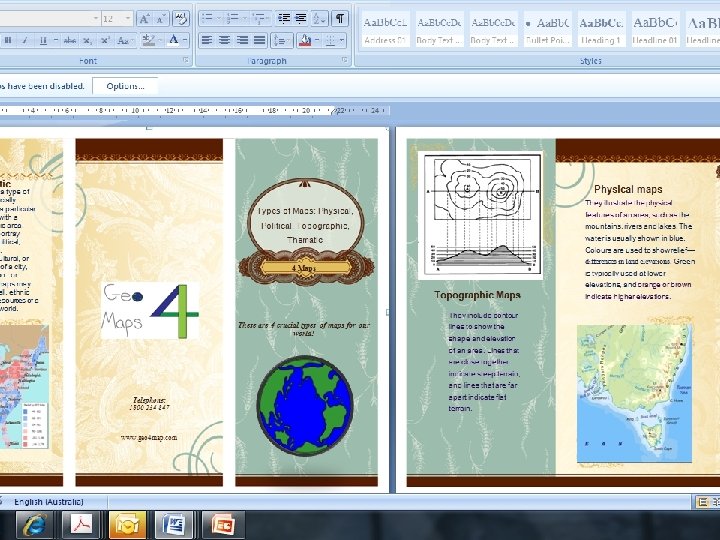This screenshot has height=540, width=720.
Task: Toggle strikethrough formatting
Action: (x=69, y=40)
